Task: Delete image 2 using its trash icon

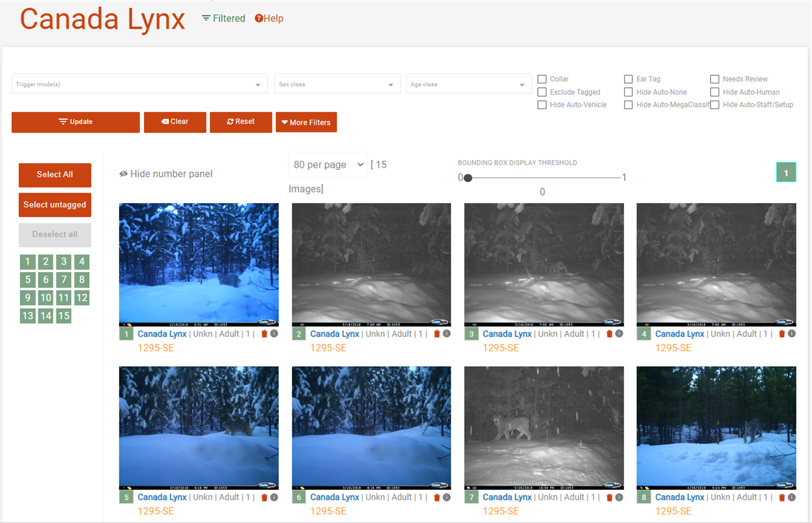Action: point(437,334)
